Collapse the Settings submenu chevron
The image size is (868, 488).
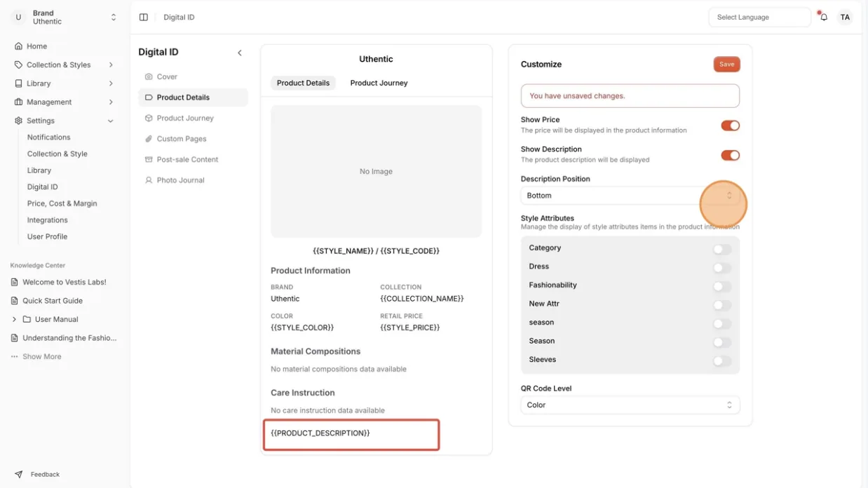(x=111, y=121)
